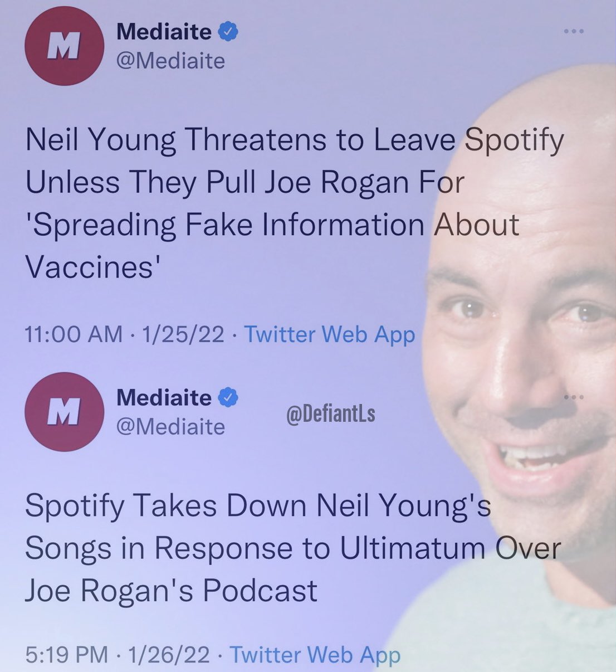This screenshot has height=672, width=616.
Task: Click Twitter Web App link on second tweet
Action: pos(315,654)
